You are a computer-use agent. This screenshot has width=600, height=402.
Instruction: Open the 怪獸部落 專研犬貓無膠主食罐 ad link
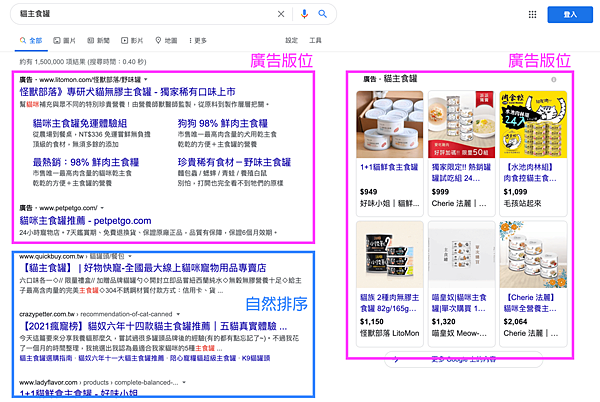(x=127, y=92)
